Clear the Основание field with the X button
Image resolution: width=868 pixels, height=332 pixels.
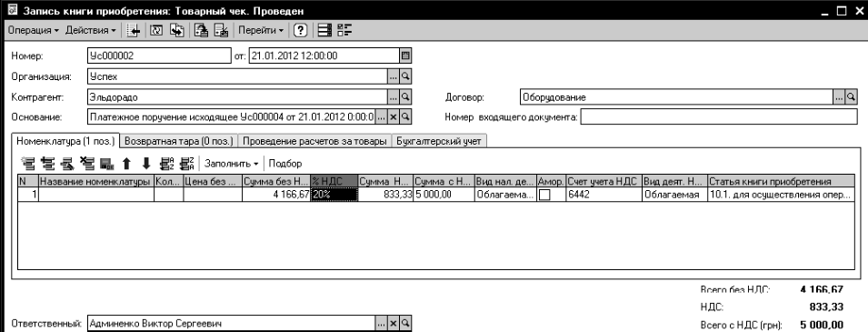pos(394,117)
